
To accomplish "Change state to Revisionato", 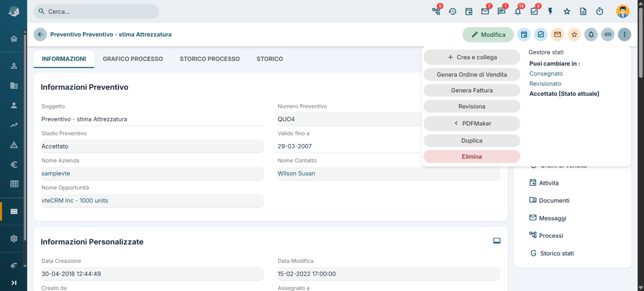I will click(545, 83).
